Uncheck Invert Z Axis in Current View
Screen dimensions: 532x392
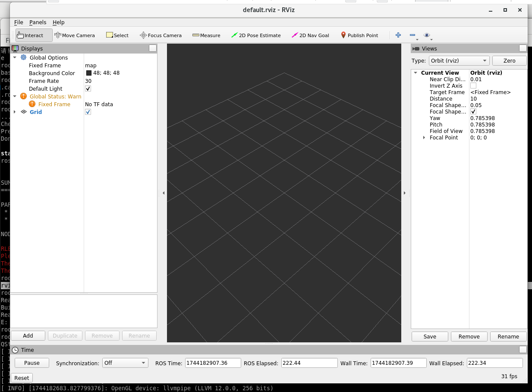coord(472,85)
